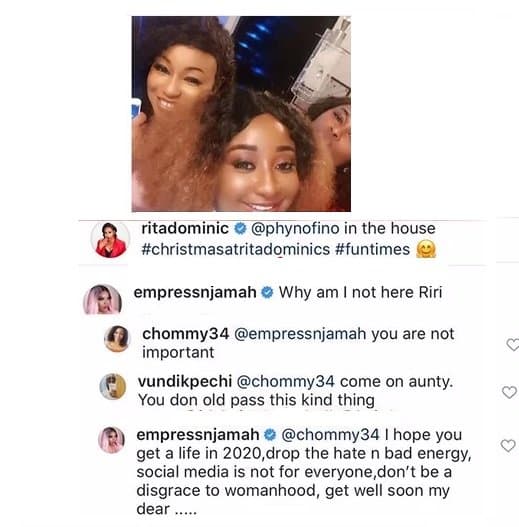Open the #christmasatritadominics hashtag
Screen dimensions: 519x527
[x=236, y=250]
